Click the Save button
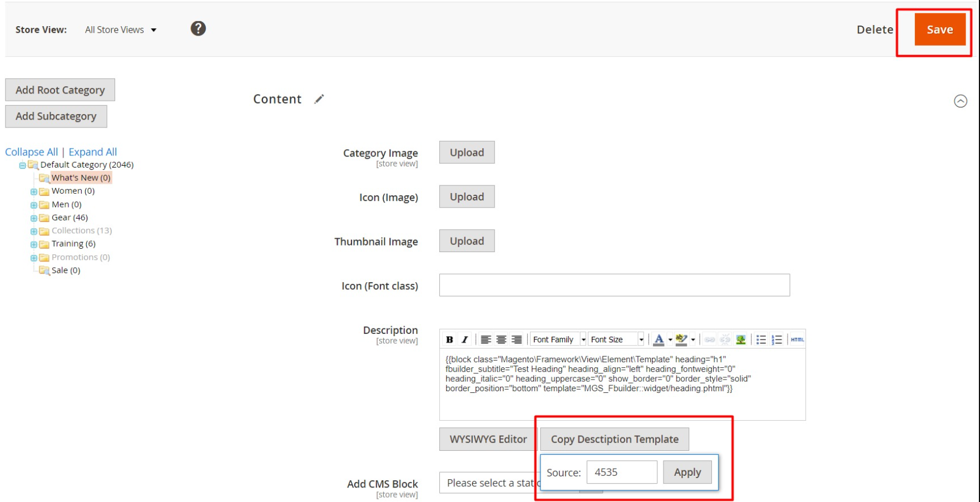980x502 pixels. click(x=939, y=30)
